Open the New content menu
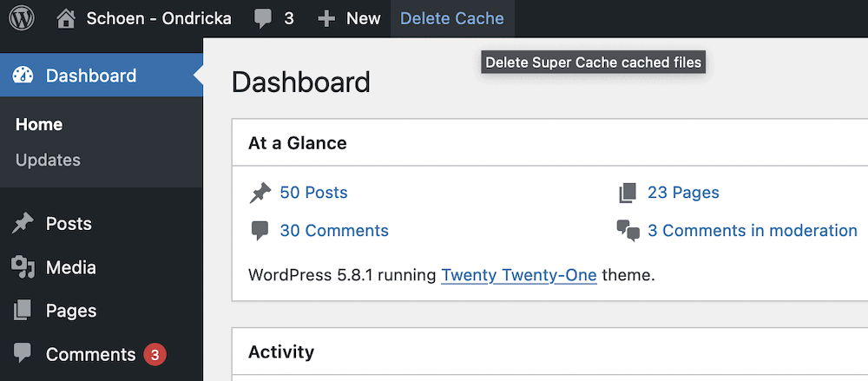Viewport: 868px width, 381px height. pos(363,18)
